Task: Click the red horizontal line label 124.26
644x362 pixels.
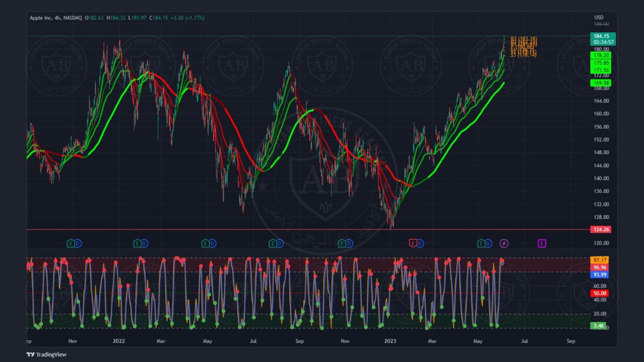Action: 601,229
